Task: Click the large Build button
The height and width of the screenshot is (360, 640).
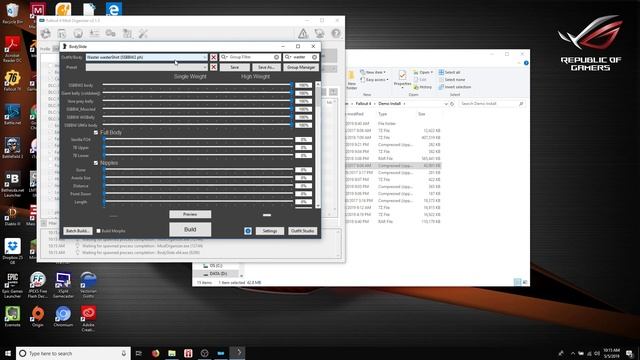Action: point(190,229)
